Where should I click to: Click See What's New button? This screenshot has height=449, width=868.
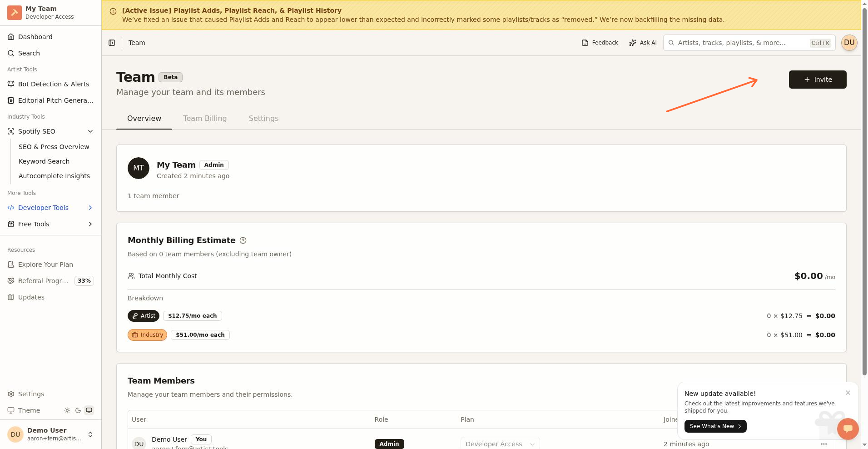[x=715, y=426]
